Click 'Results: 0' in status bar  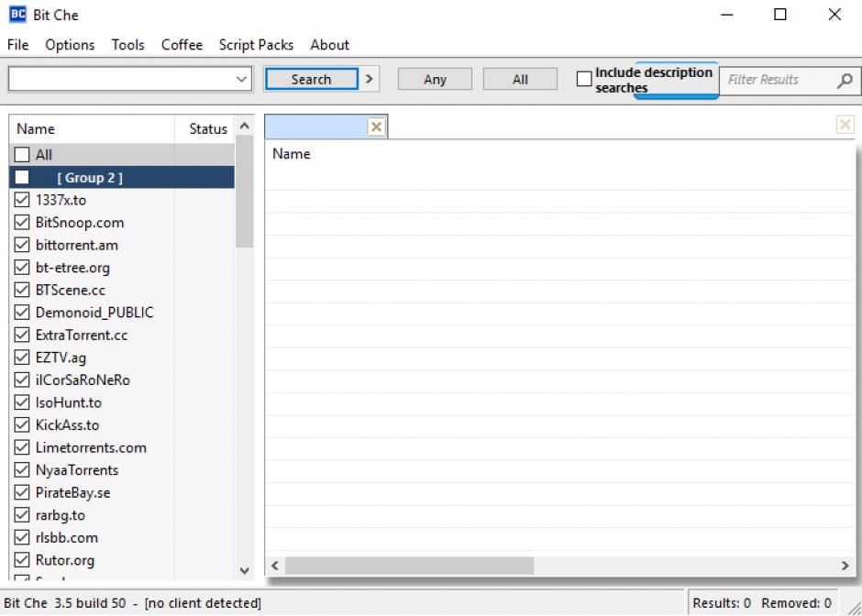coord(722,603)
